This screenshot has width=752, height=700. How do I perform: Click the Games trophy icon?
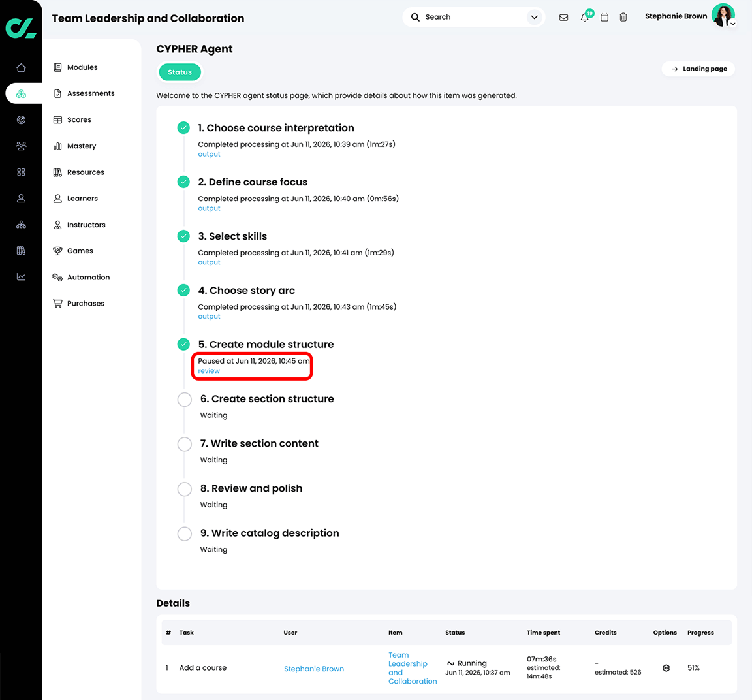pyautogui.click(x=57, y=251)
